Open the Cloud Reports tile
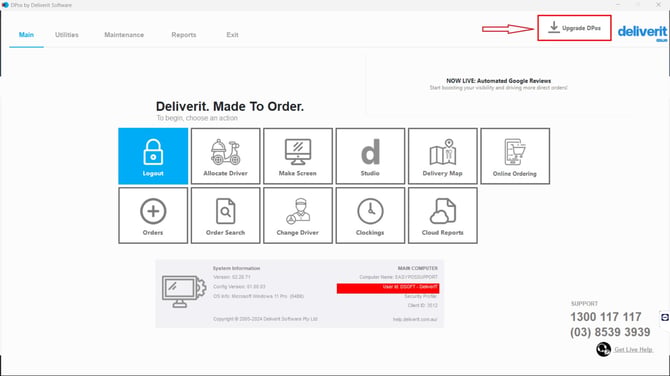The height and width of the screenshot is (376, 670). click(x=443, y=215)
